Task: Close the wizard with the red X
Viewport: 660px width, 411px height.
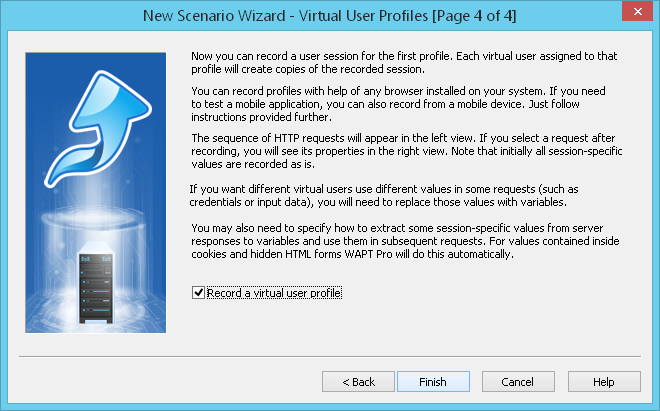Action: [637, 11]
